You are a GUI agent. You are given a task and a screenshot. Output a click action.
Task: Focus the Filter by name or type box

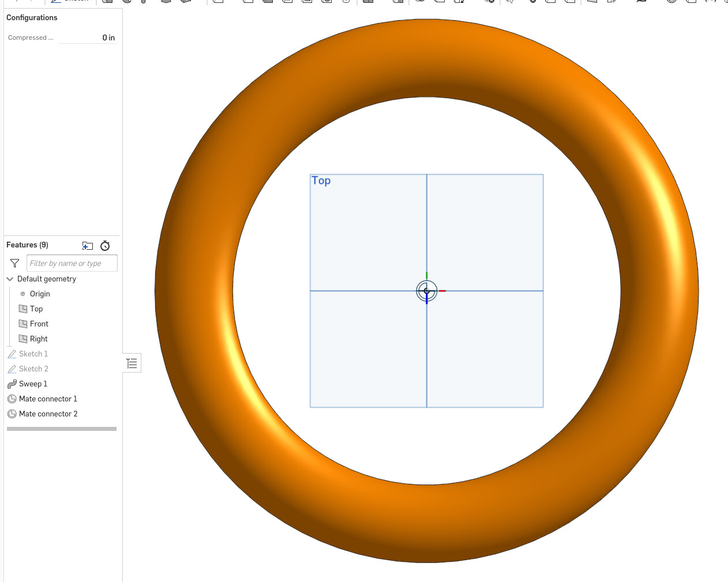click(x=72, y=263)
